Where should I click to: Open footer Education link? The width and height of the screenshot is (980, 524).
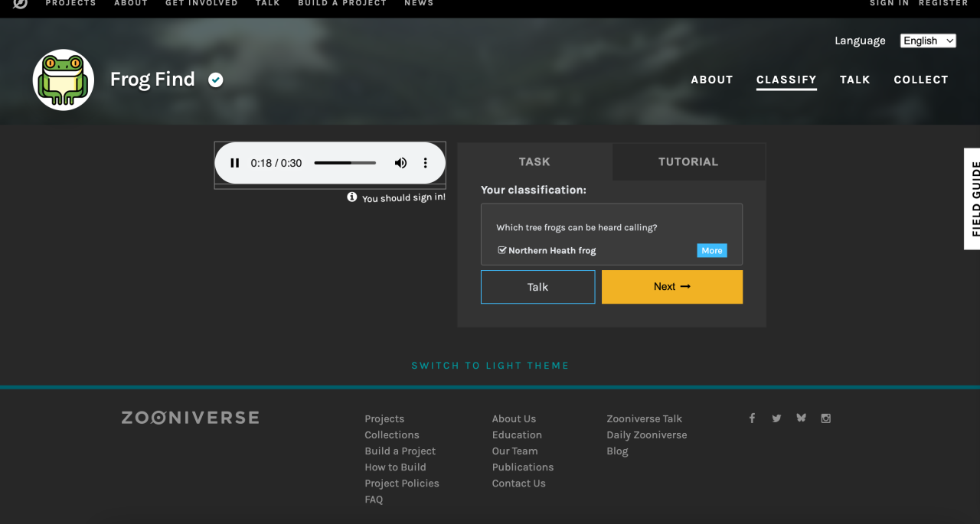click(517, 434)
